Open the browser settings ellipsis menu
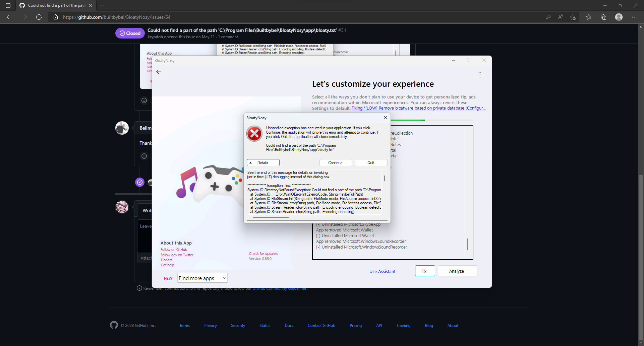The width and height of the screenshot is (644, 346). pos(634,17)
